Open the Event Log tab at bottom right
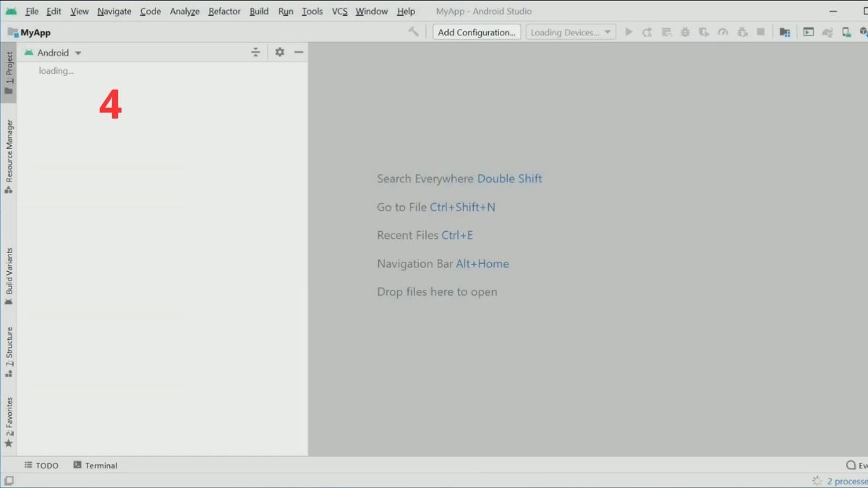Viewport: 868px width, 488px height. pyautogui.click(x=856, y=466)
